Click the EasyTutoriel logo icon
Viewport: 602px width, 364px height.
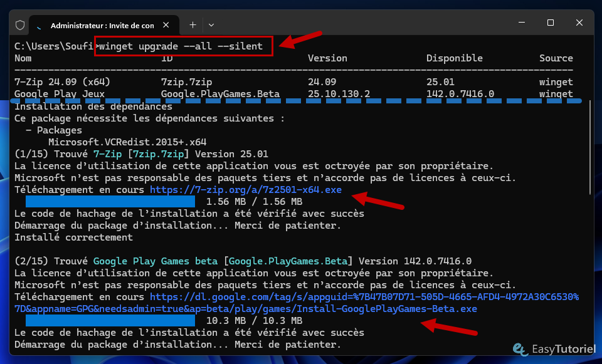point(520,349)
